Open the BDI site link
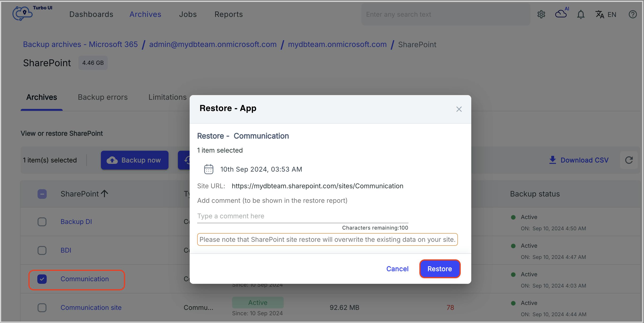This screenshot has width=644, height=323. pyautogui.click(x=66, y=250)
